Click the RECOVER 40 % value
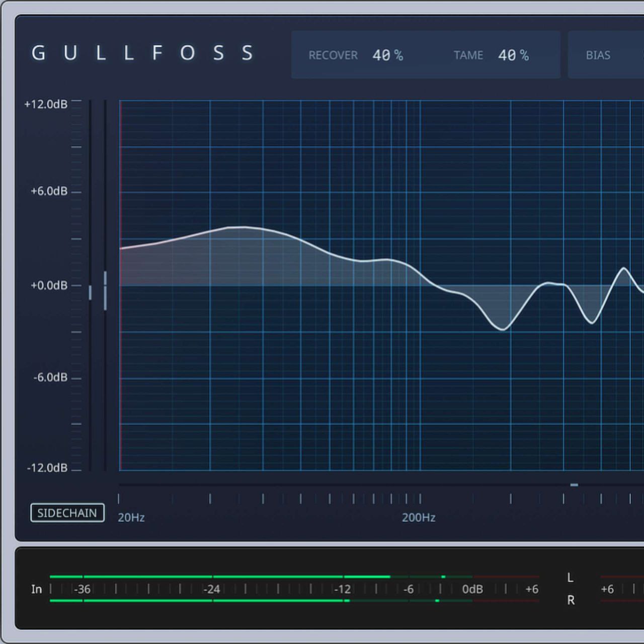This screenshot has height=644, width=644. pyautogui.click(x=387, y=55)
